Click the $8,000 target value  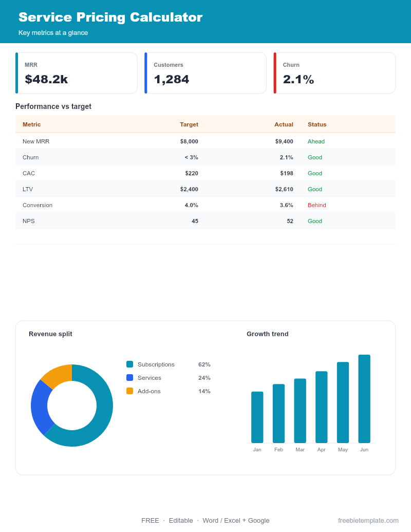point(189,141)
